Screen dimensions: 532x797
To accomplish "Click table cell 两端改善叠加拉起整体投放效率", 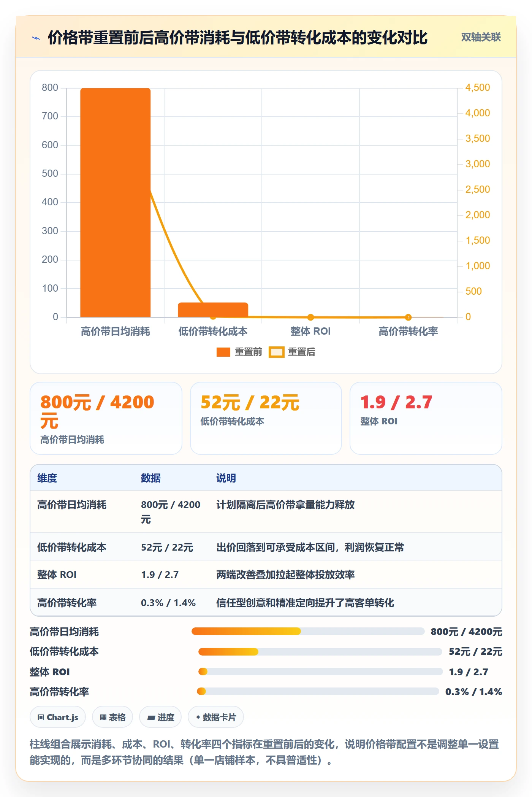I will pyautogui.click(x=285, y=575).
